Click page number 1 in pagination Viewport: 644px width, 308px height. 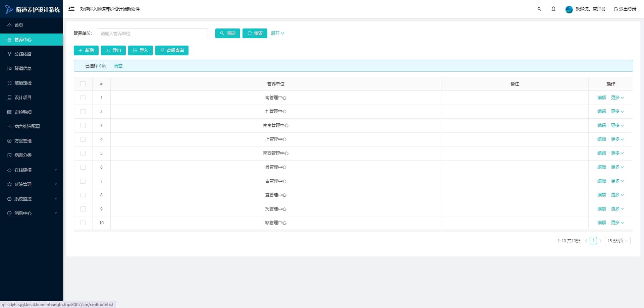pyautogui.click(x=593, y=241)
